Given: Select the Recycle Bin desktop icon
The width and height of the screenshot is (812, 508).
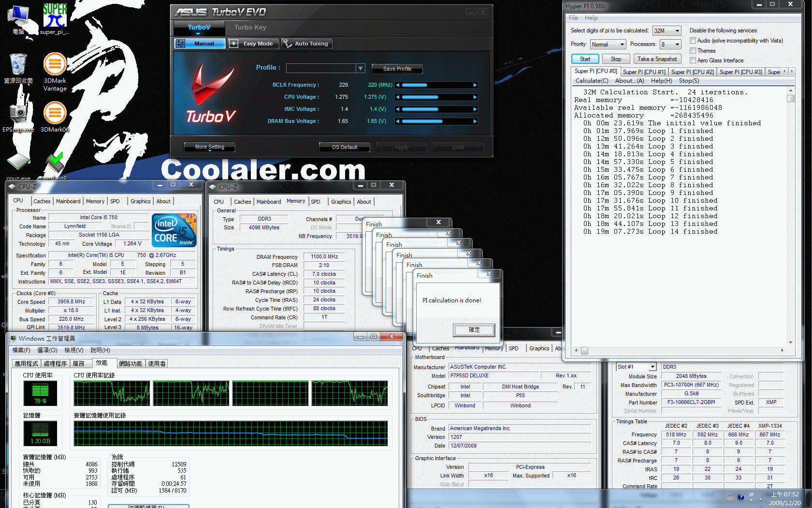Looking at the screenshot, I should pyautogui.click(x=18, y=68).
